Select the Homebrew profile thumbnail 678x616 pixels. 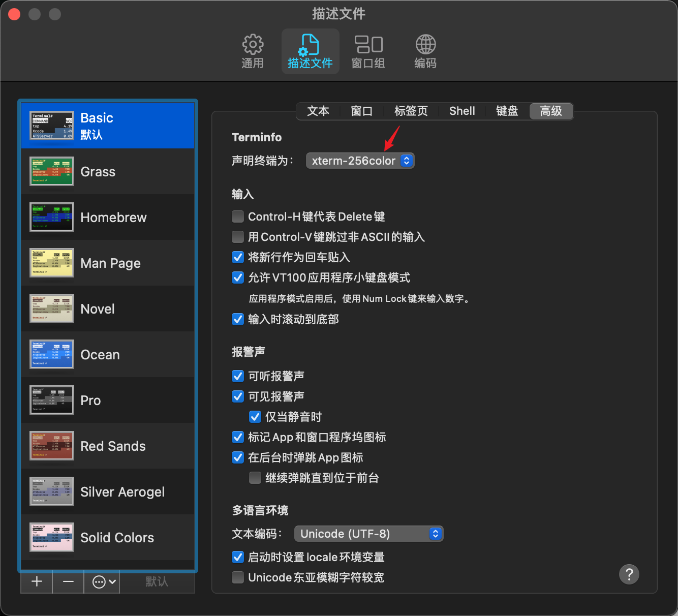52,217
